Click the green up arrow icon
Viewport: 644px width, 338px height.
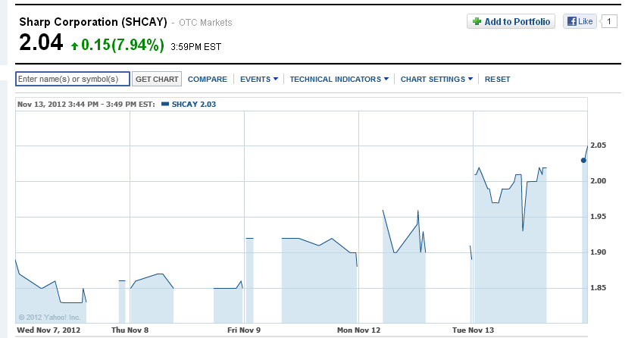click(x=74, y=45)
